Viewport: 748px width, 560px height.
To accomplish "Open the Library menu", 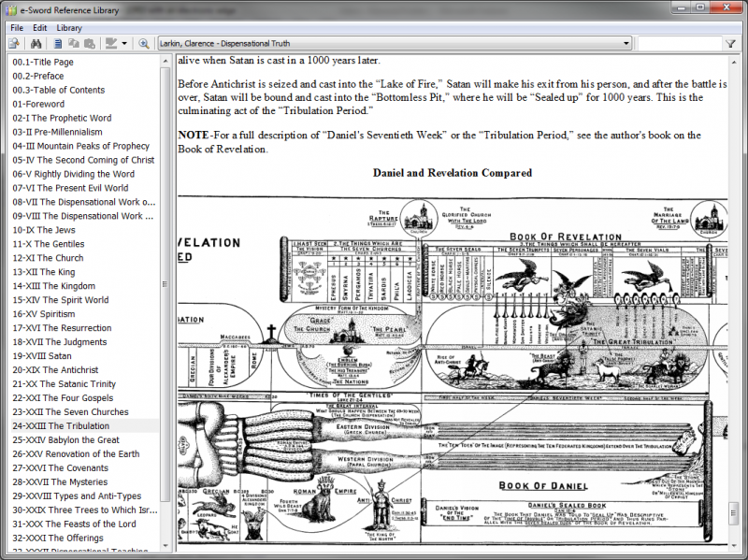I will (69, 28).
